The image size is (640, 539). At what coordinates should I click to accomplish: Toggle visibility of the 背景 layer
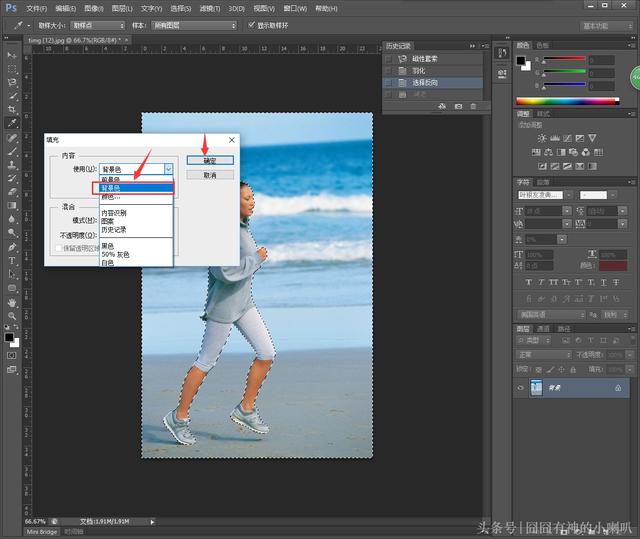coord(521,388)
